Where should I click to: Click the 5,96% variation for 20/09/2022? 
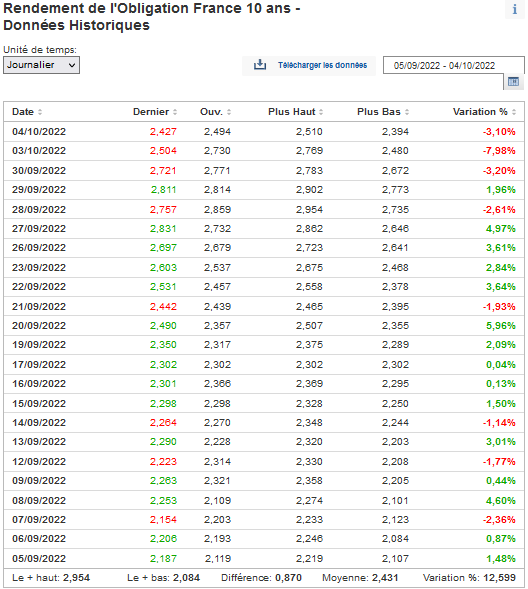click(x=501, y=326)
